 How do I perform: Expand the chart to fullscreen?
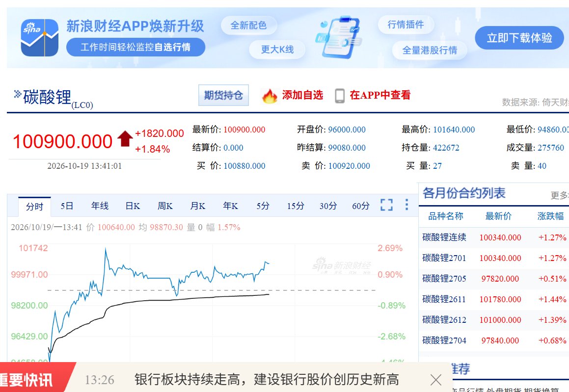coord(386,205)
